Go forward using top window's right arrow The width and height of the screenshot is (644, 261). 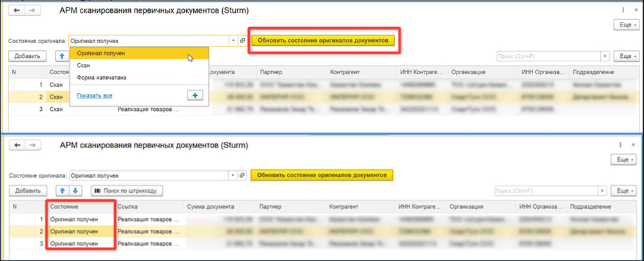click(31, 11)
